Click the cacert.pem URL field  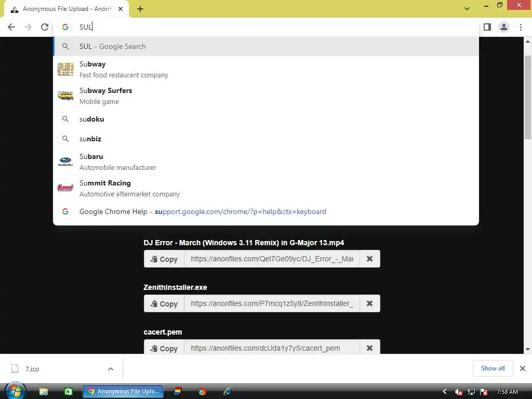tap(272, 348)
